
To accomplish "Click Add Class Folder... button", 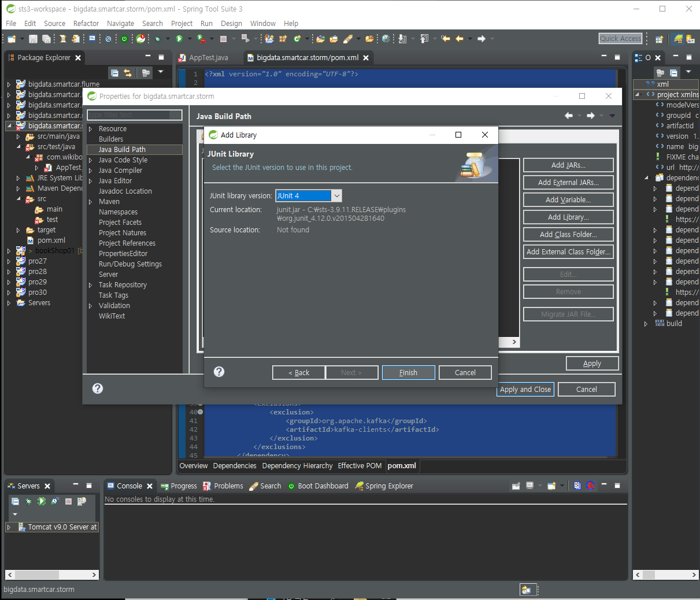I will (x=568, y=235).
